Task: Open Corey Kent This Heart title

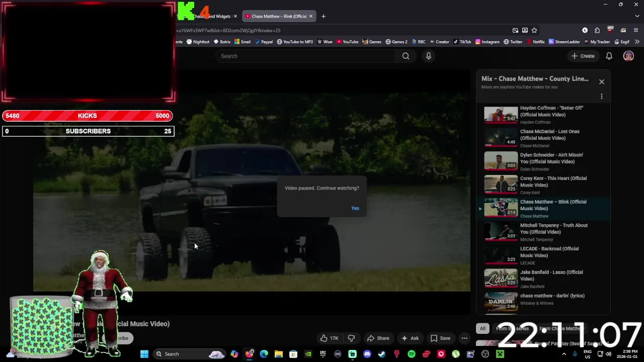Action: (553, 182)
